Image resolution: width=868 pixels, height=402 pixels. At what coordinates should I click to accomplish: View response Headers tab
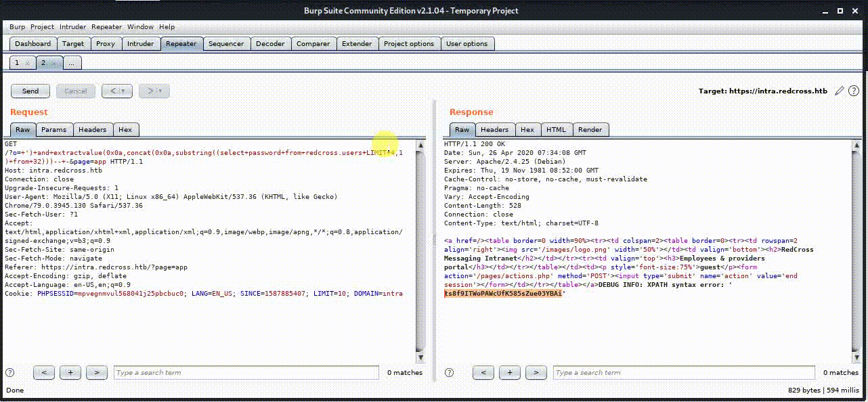(495, 129)
